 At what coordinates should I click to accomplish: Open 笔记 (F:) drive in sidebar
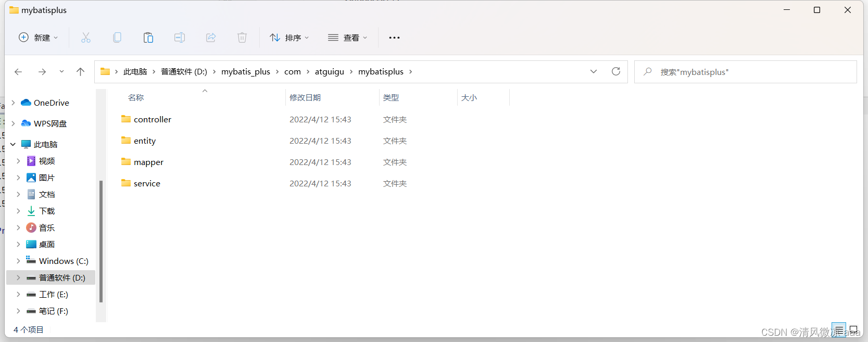pyautogui.click(x=54, y=311)
